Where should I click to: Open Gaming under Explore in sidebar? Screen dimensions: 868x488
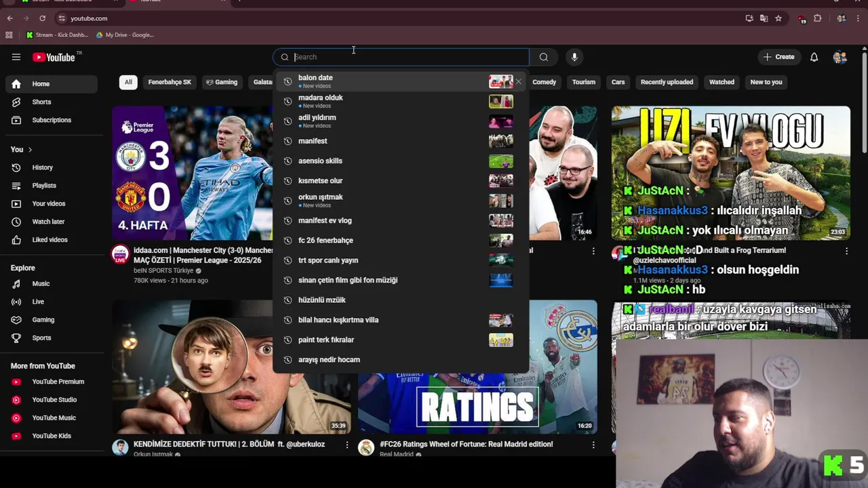point(52,320)
